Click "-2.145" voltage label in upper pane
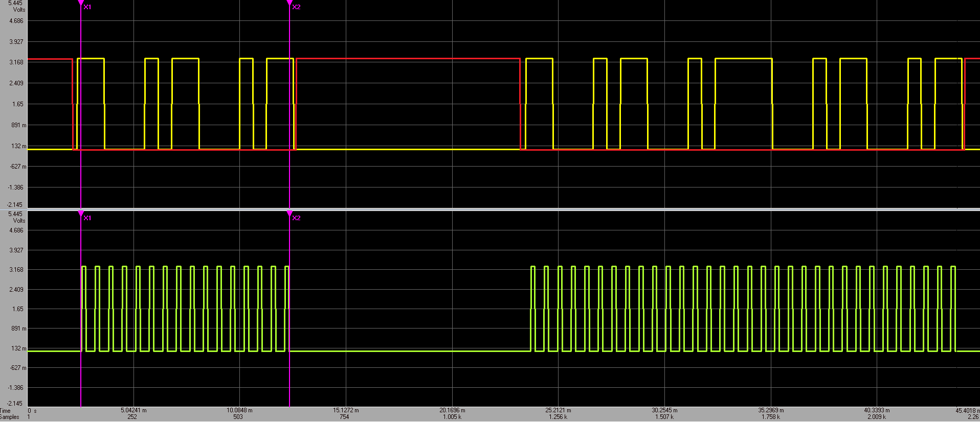The height and width of the screenshot is (422, 980). click(x=15, y=205)
